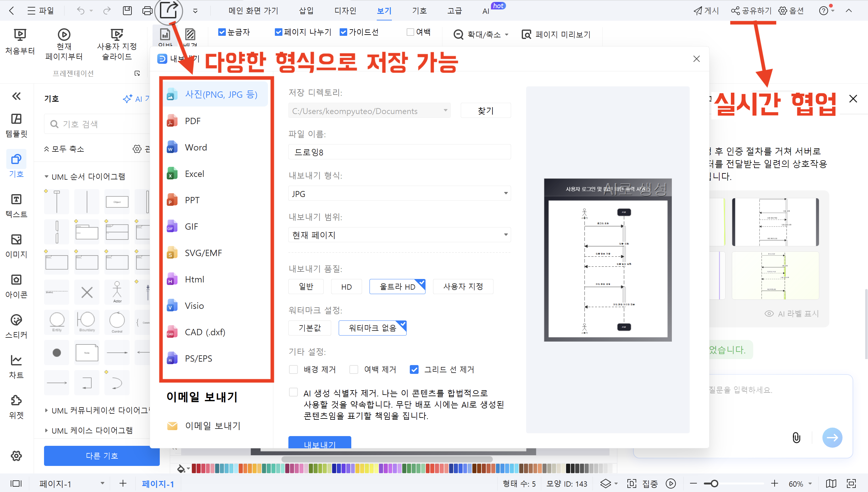Open the 템플릿 sidebar panel

click(x=16, y=125)
